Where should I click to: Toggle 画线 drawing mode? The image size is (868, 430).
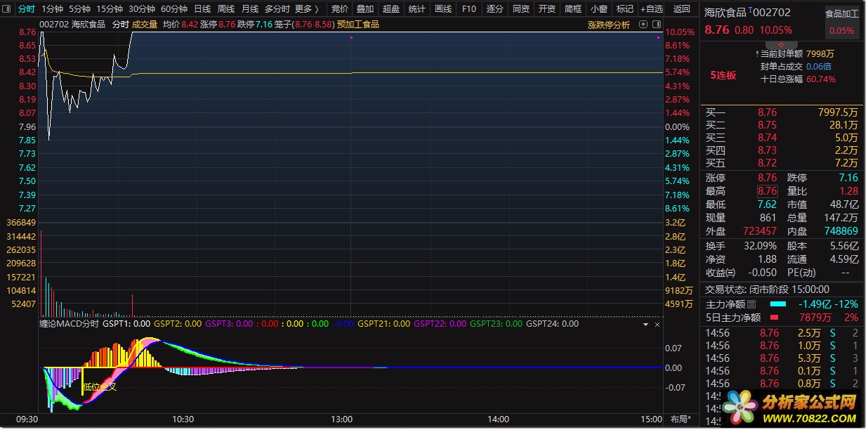tap(443, 9)
